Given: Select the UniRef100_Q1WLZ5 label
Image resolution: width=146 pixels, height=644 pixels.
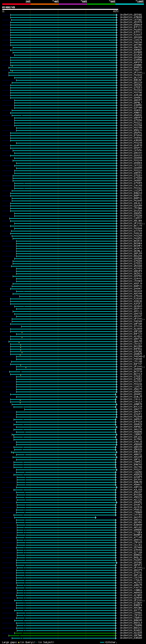Looking at the screenshot, I should (x=131, y=397).
